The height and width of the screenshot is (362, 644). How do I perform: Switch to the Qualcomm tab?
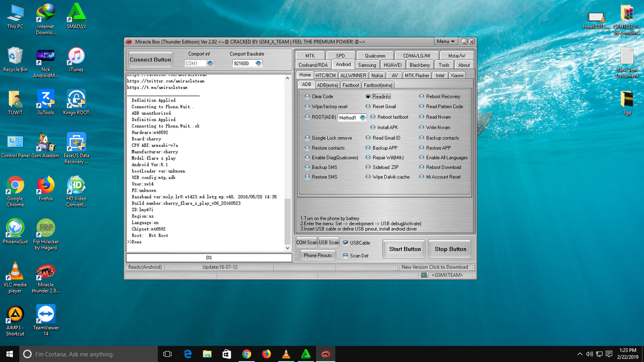[374, 55]
